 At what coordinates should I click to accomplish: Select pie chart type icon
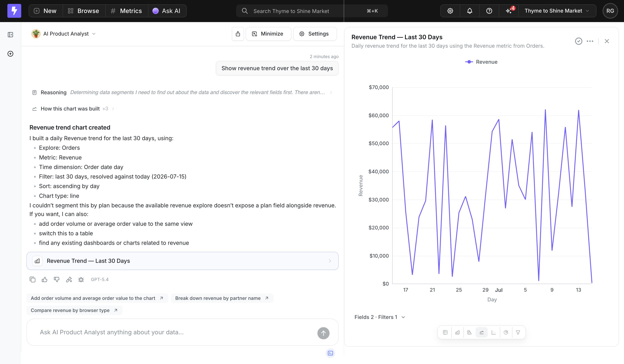tap(506, 332)
